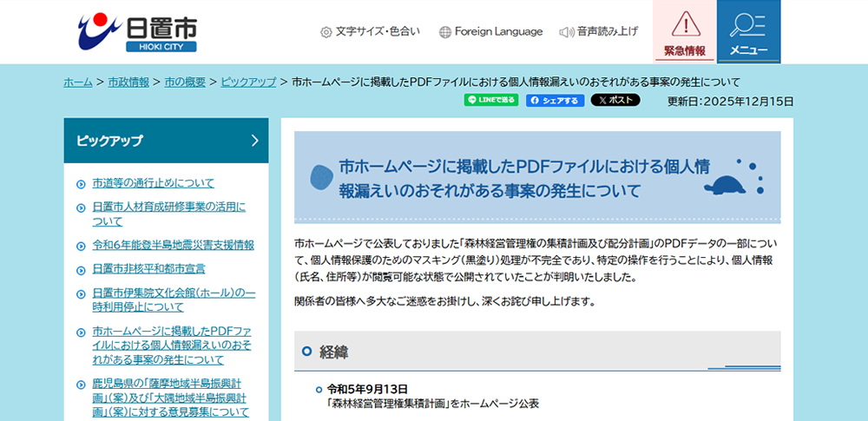
Task: Open emergency information (緊急情報)
Action: point(684,32)
